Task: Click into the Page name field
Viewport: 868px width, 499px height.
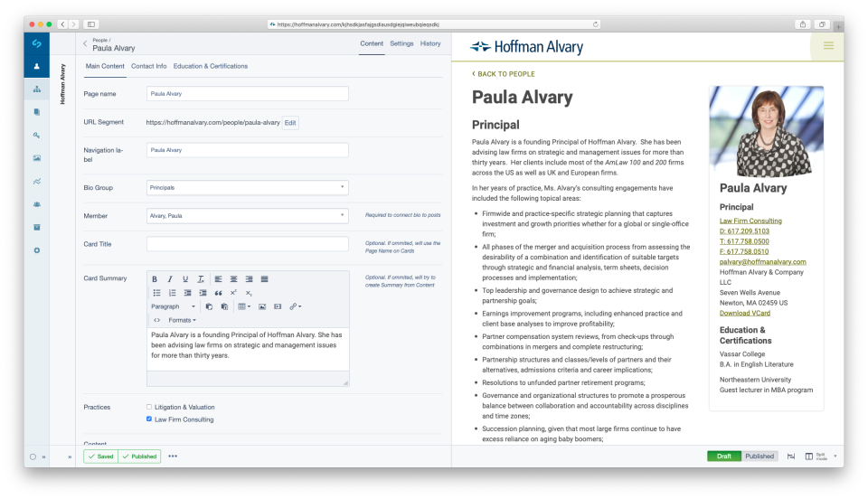Action: pyautogui.click(x=248, y=93)
